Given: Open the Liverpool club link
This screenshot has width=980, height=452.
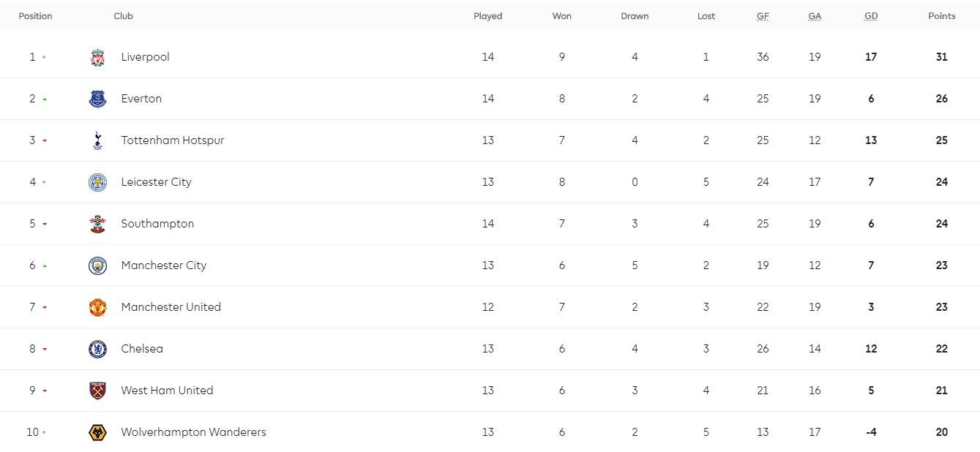Looking at the screenshot, I should (145, 57).
